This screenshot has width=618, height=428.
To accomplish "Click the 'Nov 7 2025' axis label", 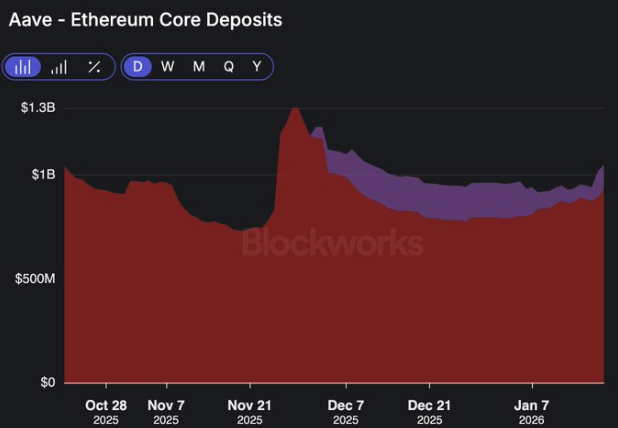I will (166, 412).
